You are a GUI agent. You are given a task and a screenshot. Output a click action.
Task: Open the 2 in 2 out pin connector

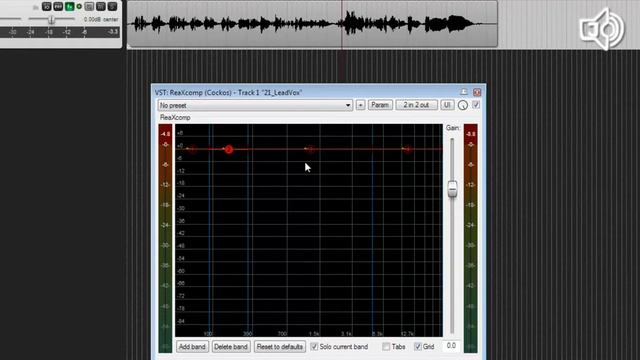[416, 105]
